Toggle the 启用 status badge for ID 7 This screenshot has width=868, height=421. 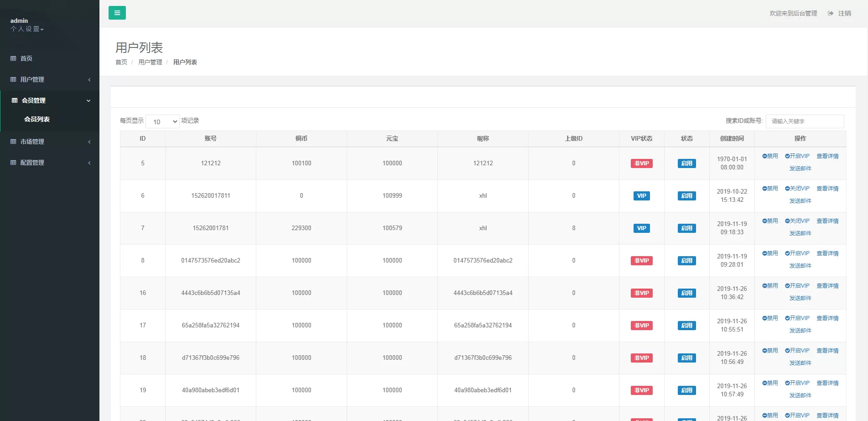point(686,228)
